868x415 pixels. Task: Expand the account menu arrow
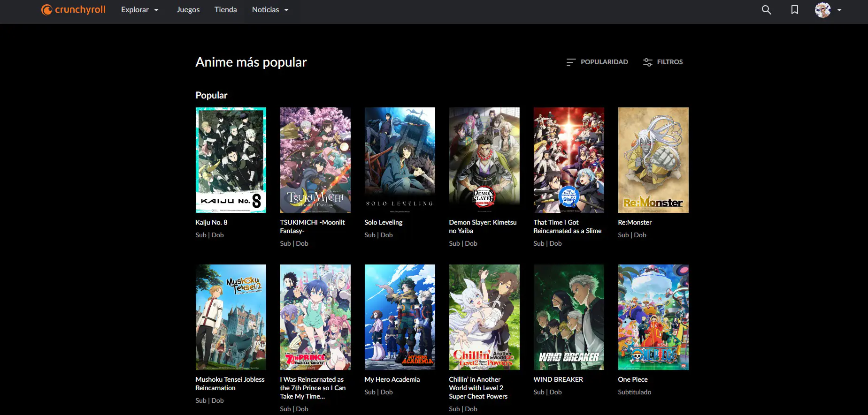[x=839, y=10]
